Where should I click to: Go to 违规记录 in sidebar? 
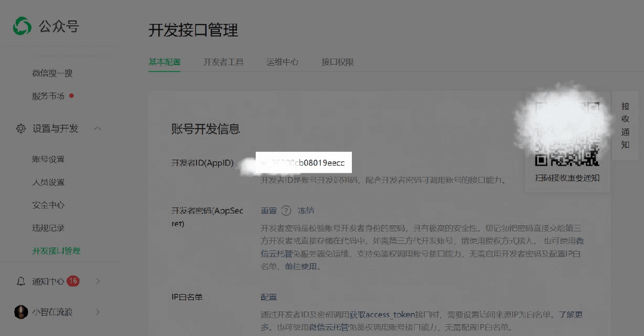(48, 228)
